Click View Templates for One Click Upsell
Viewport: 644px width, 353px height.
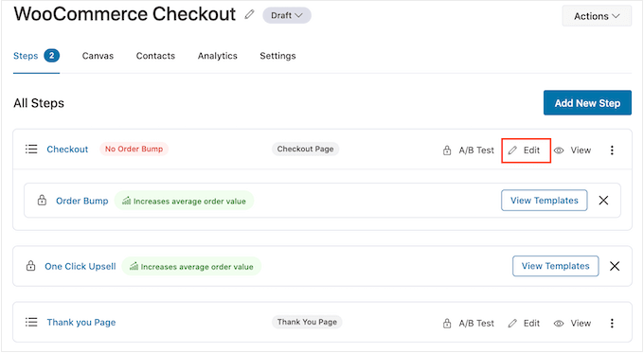click(555, 266)
